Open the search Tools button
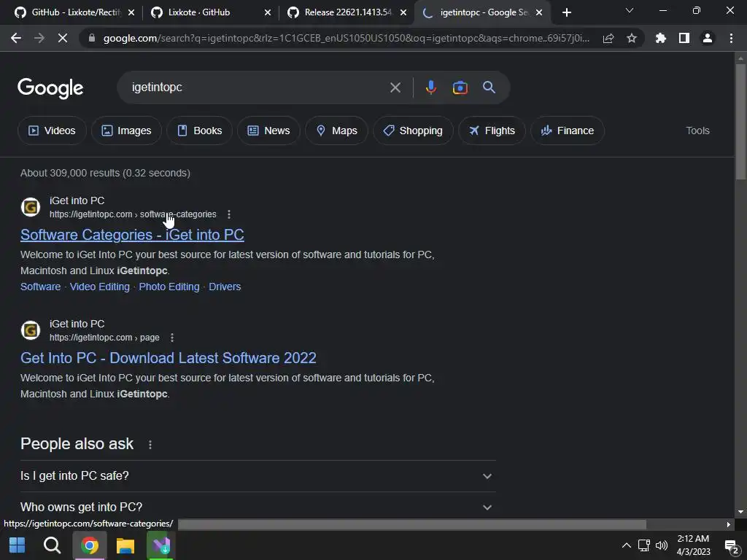 (697, 131)
